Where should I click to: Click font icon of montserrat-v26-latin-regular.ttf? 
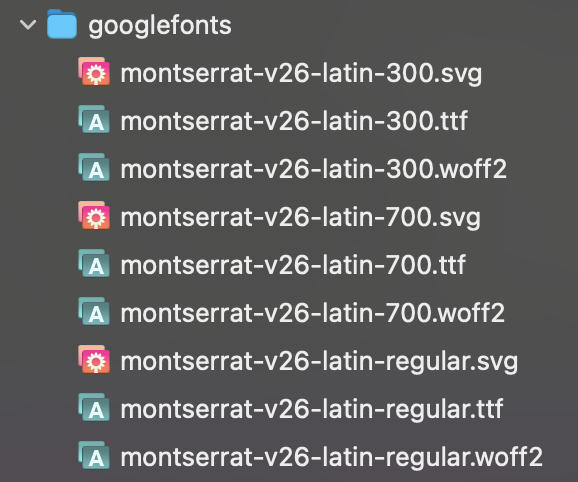[x=94, y=407]
